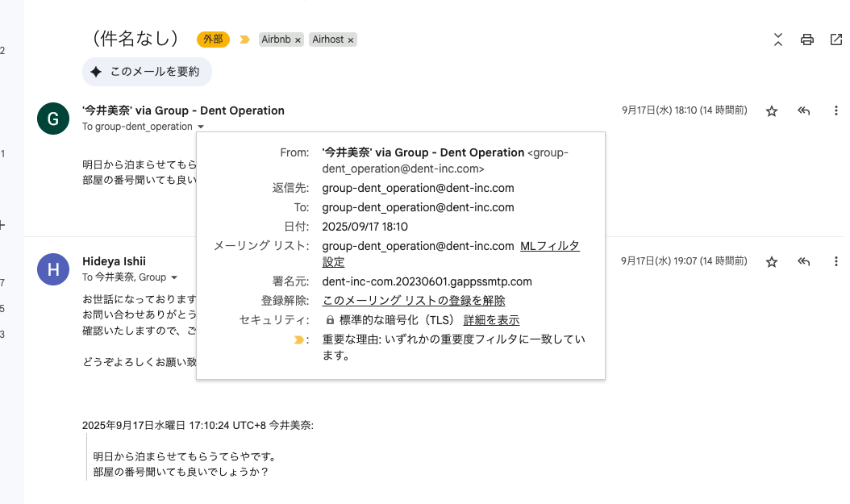Image resolution: width=850 pixels, height=504 pixels.
Task: Toggle the yellow importance marker by subject
Action: click(x=244, y=40)
